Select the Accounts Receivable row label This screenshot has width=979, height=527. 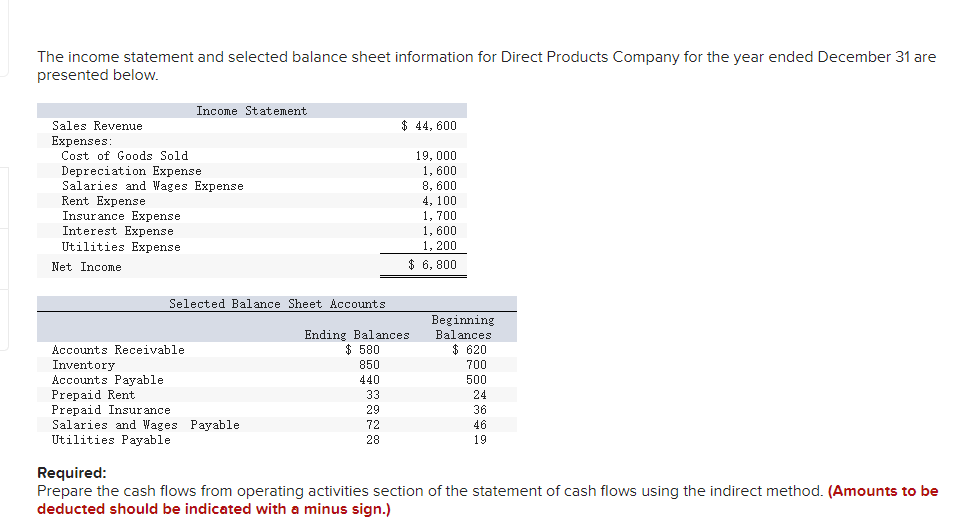click(119, 350)
